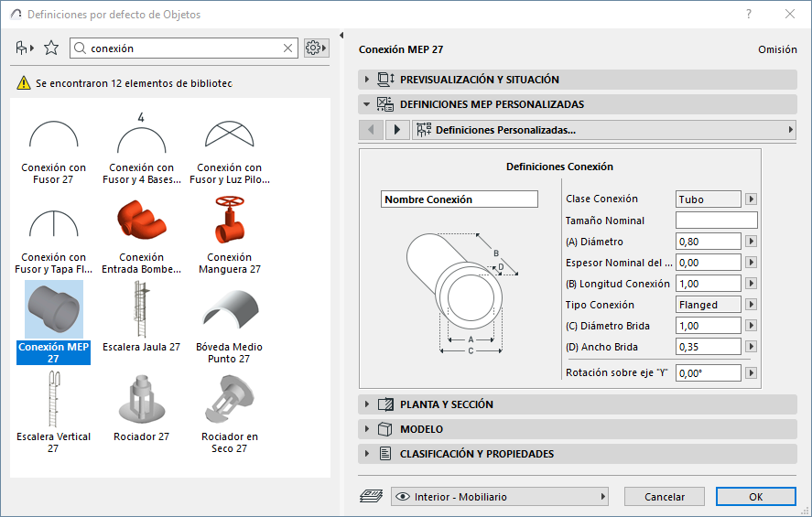Image resolution: width=812 pixels, height=517 pixels.
Task: Open the Definiciones Personalizadas page dropdown
Action: point(604,129)
